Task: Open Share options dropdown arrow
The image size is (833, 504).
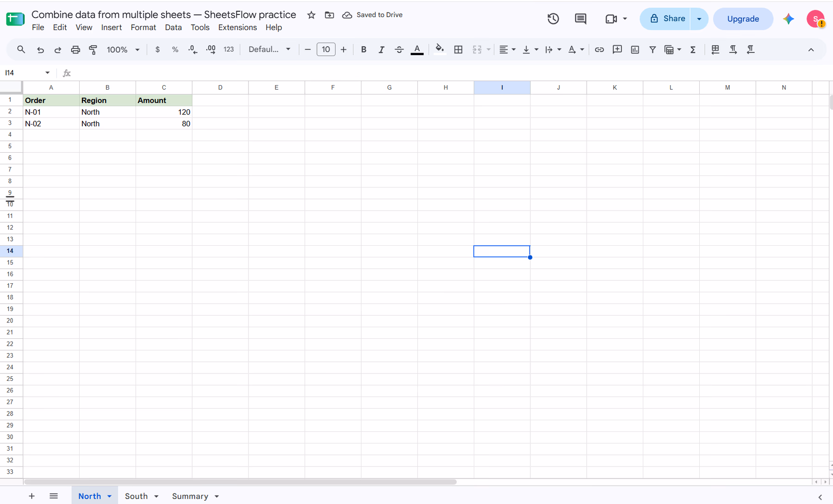Action: pos(699,19)
